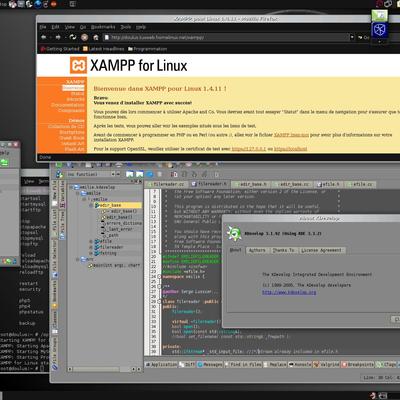The height and width of the screenshot is (400, 400).
Task: Click the icon left of function combo box
Action: pyautogui.click(x=59, y=174)
